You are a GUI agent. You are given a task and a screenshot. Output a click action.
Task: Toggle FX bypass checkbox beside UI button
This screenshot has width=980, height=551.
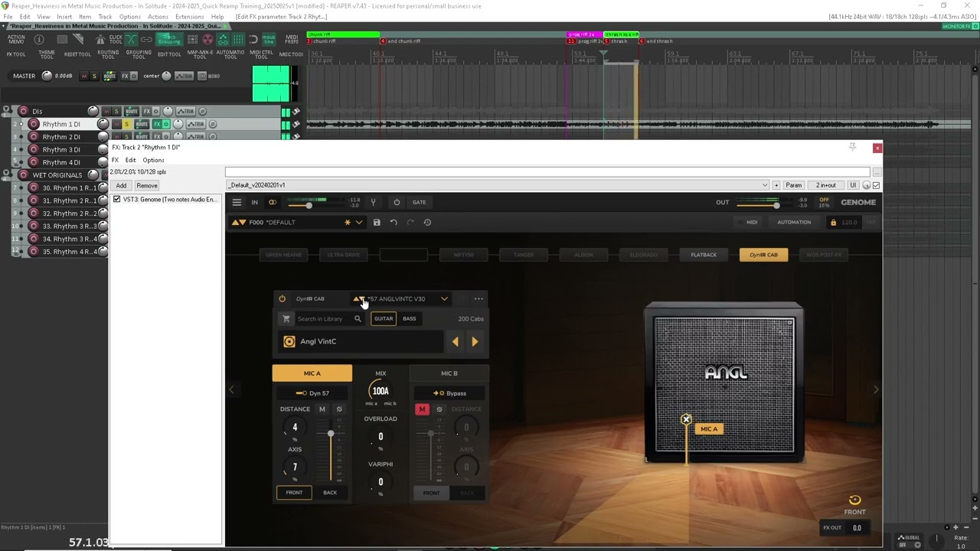pos(877,185)
